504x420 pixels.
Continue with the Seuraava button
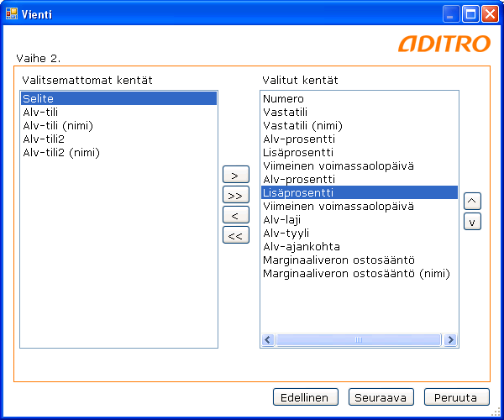[381, 397]
